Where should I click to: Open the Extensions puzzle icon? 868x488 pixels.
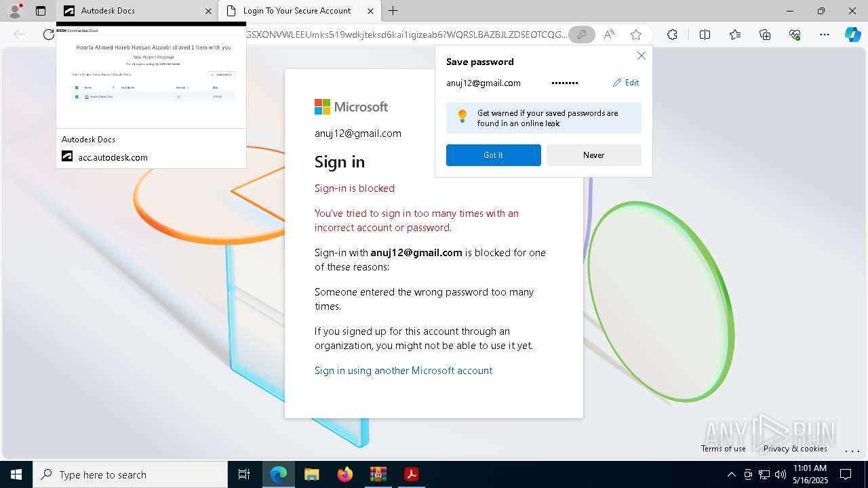pyautogui.click(x=672, y=35)
